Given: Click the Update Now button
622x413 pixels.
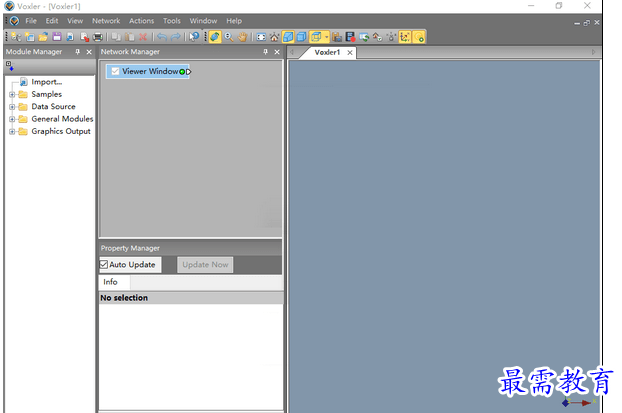Looking at the screenshot, I should [x=205, y=265].
